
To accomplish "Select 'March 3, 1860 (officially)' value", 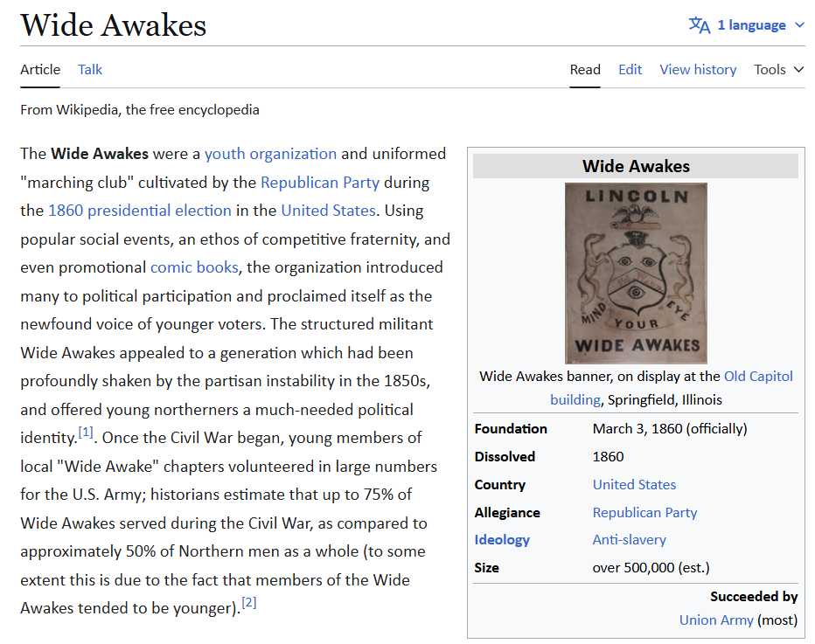I will [670, 429].
